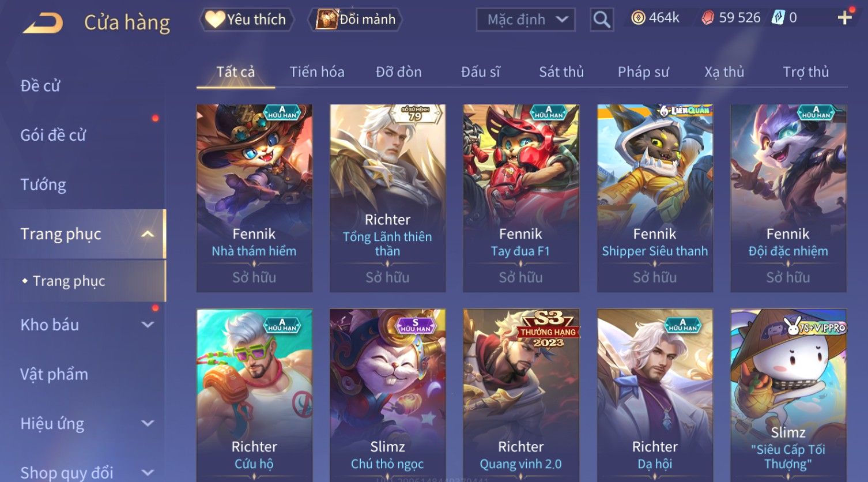The width and height of the screenshot is (868, 482).
Task: Switch to the Pháp sư tab
Action: 643,72
